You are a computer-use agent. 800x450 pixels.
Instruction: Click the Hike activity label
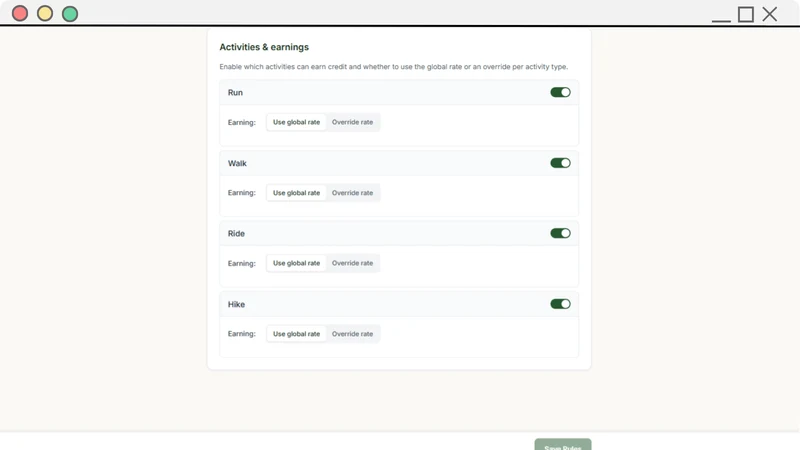pyautogui.click(x=236, y=304)
